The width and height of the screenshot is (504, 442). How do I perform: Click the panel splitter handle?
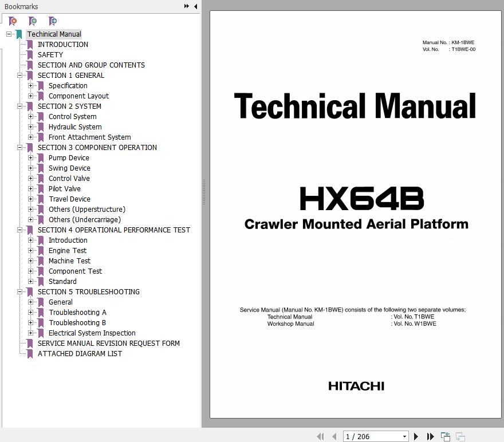click(204, 192)
